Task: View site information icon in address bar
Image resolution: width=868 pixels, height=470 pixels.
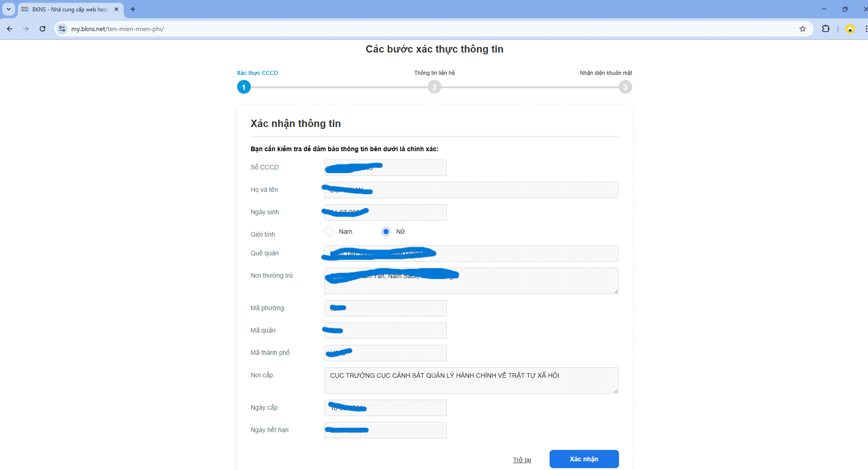Action: pos(62,29)
